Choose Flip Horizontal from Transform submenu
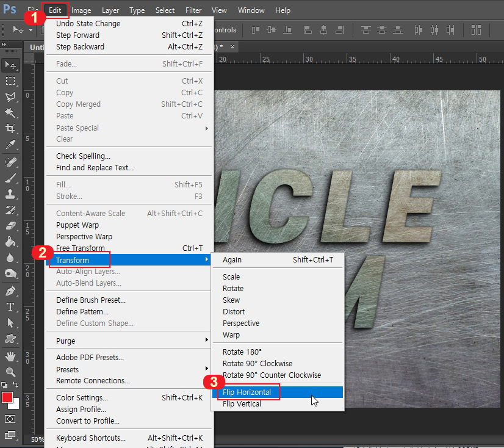Image resolution: width=504 pixels, height=448 pixels. (278, 392)
